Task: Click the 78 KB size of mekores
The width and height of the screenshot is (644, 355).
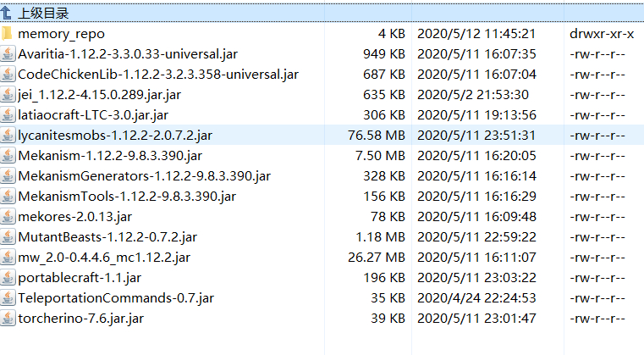Action: tap(388, 217)
